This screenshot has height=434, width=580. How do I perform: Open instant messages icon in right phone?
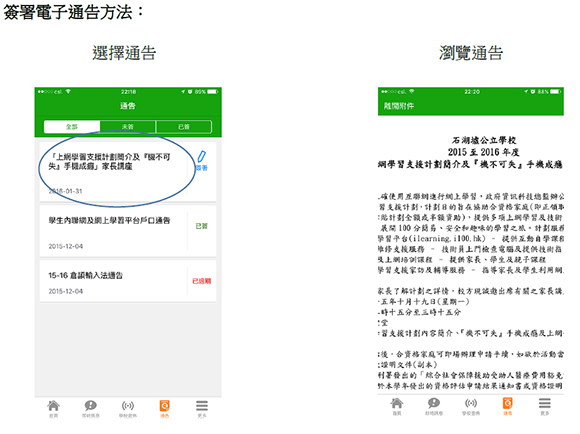(434, 403)
